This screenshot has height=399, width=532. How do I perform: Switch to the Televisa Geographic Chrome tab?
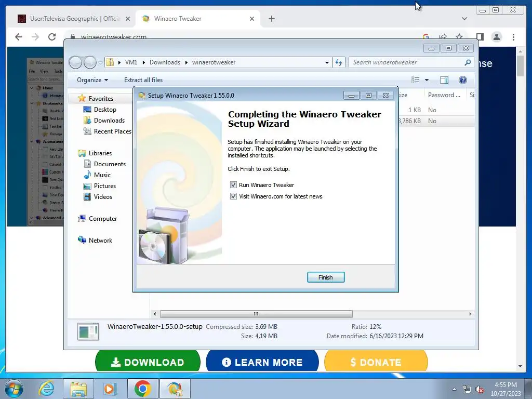[74, 19]
